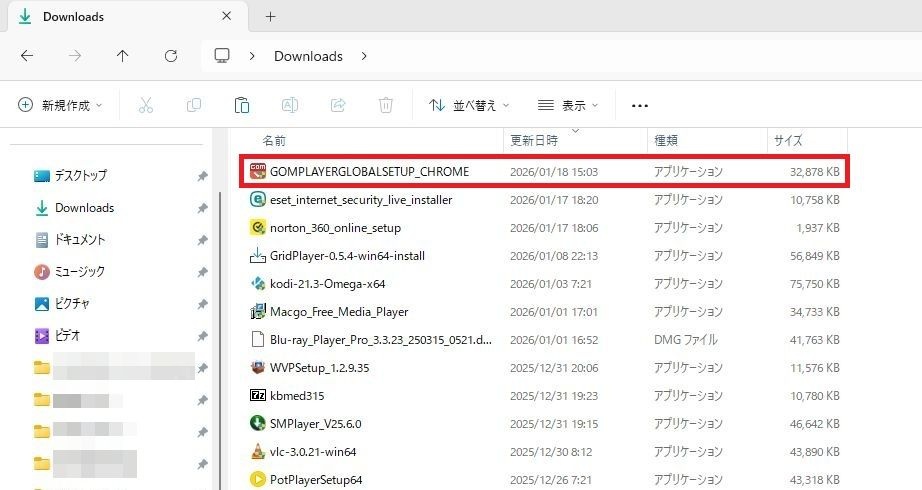The image size is (922, 490).
Task: Expand the 表示 view dropdown
Action: [568, 105]
